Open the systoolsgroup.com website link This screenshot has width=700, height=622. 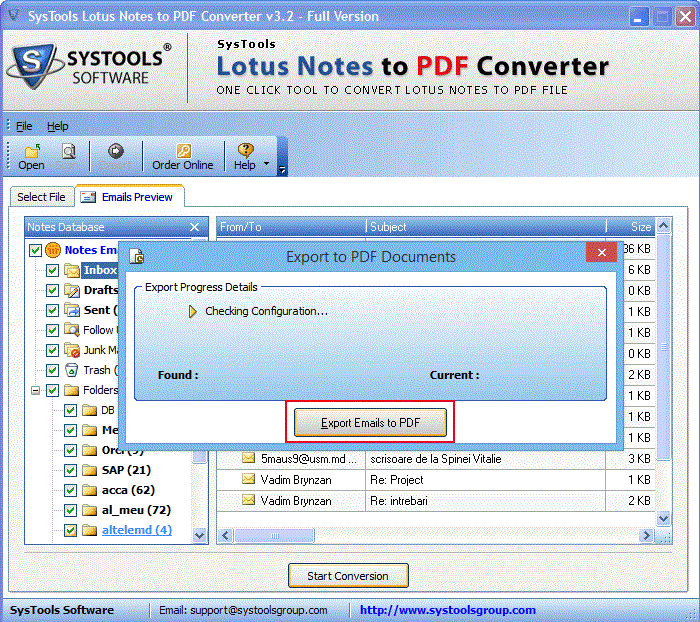tap(448, 610)
